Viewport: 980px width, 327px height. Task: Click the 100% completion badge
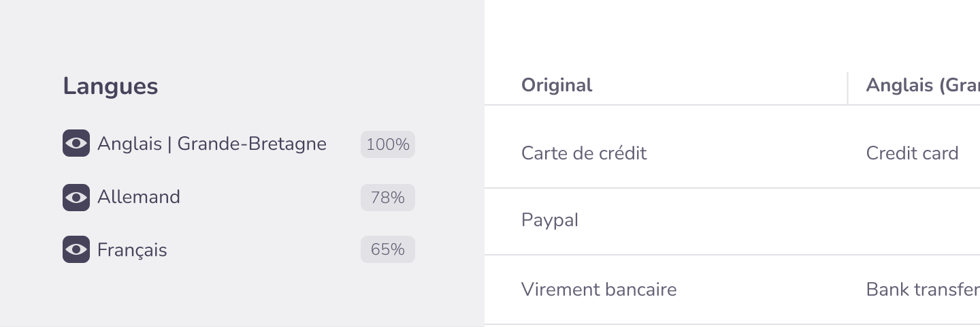point(387,144)
